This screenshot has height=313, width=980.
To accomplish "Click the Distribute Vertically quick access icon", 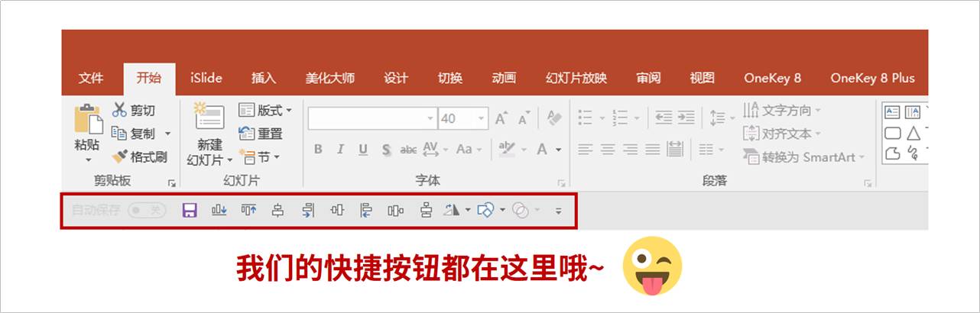I will tap(426, 210).
